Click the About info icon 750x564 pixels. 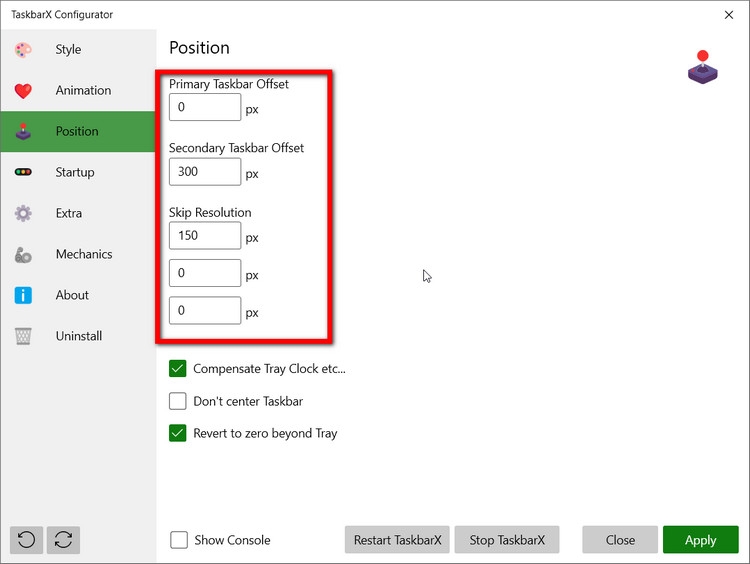coord(23,296)
